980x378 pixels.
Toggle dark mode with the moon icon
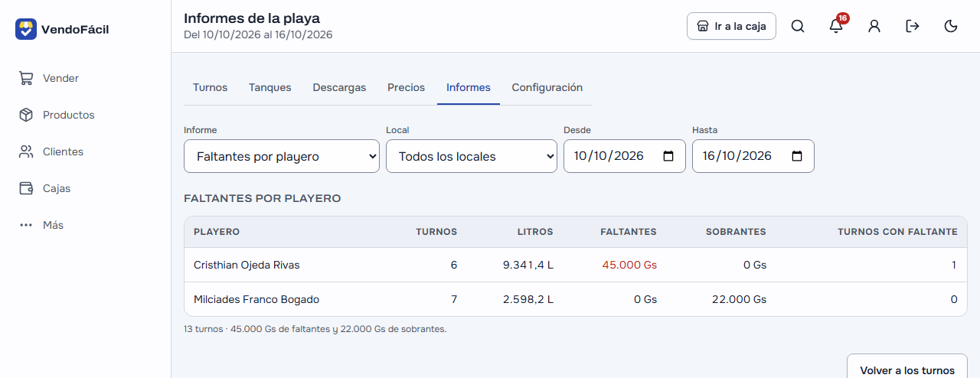pyautogui.click(x=951, y=26)
